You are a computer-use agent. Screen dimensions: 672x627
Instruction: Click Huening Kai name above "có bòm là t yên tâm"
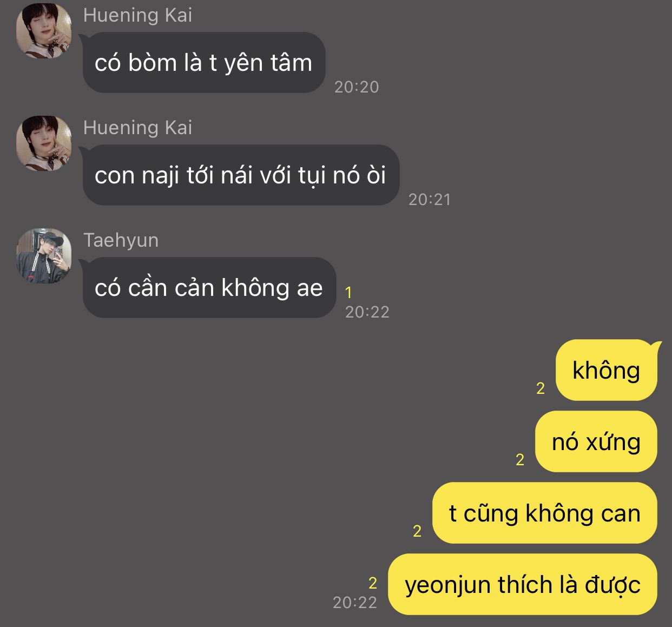[137, 15]
